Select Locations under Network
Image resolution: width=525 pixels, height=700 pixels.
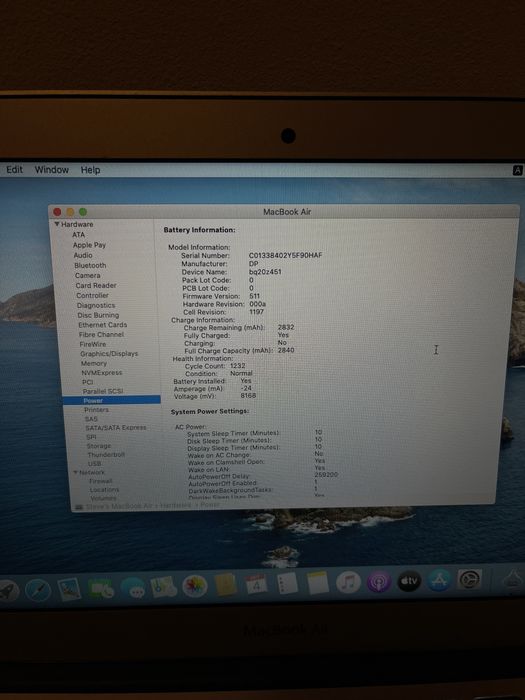(104, 490)
